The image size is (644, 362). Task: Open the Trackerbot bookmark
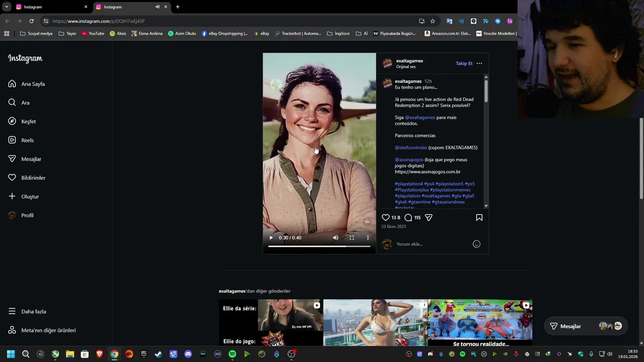click(x=297, y=34)
